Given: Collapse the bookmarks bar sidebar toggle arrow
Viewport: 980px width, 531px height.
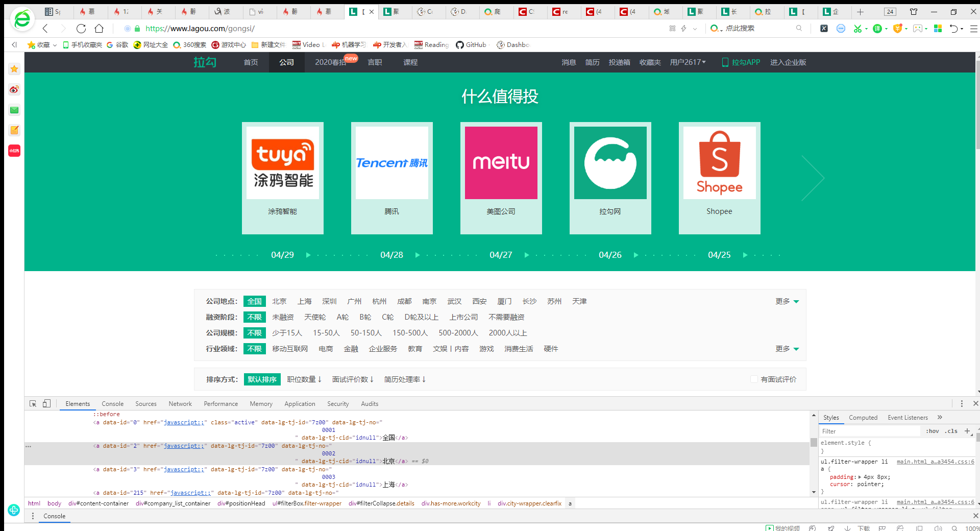Looking at the screenshot, I should [x=14, y=45].
